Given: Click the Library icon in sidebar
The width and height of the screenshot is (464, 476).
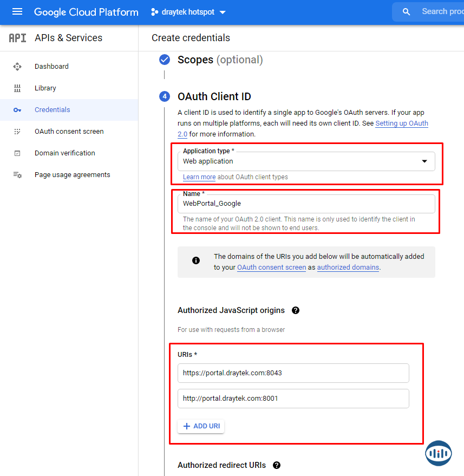Looking at the screenshot, I should click(17, 88).
